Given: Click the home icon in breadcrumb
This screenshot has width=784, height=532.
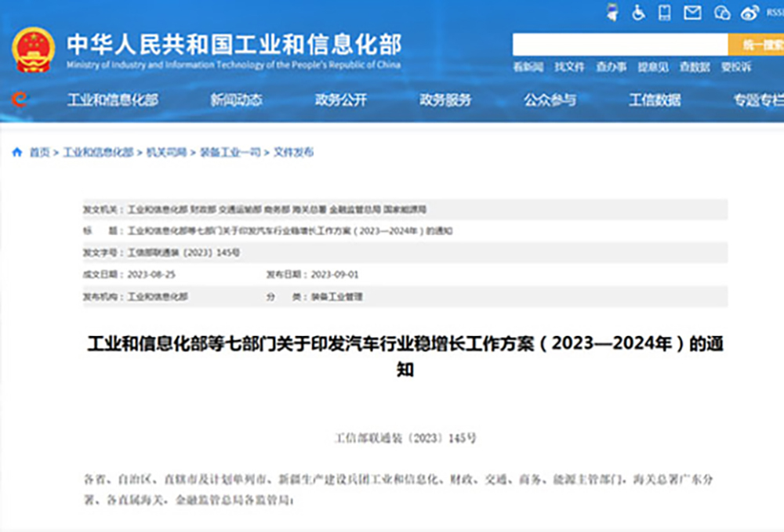Looking at the screenshot, I should [17, 152].
